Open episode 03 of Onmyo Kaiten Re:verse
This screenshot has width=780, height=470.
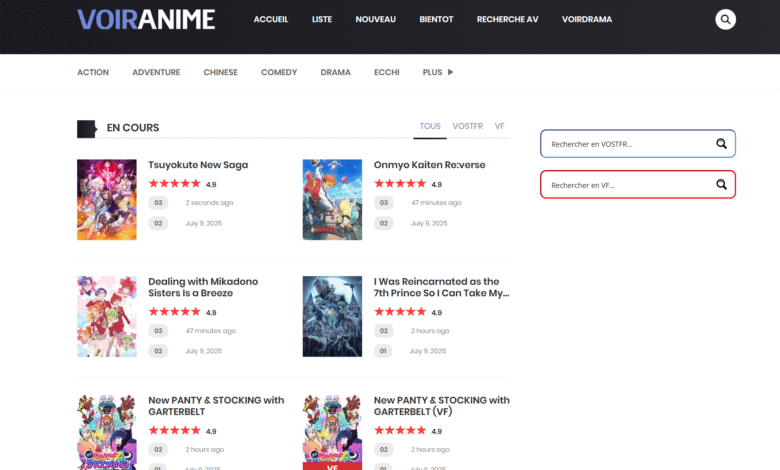pyautogui.click(x=384, y=202)
